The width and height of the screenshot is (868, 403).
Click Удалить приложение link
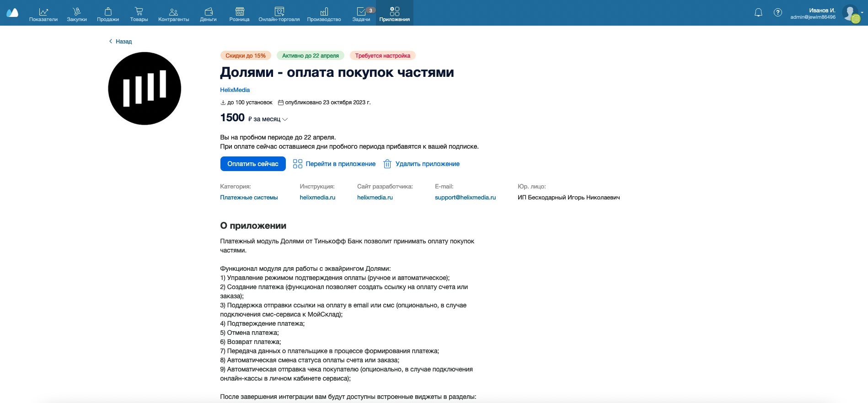[428, 164]
